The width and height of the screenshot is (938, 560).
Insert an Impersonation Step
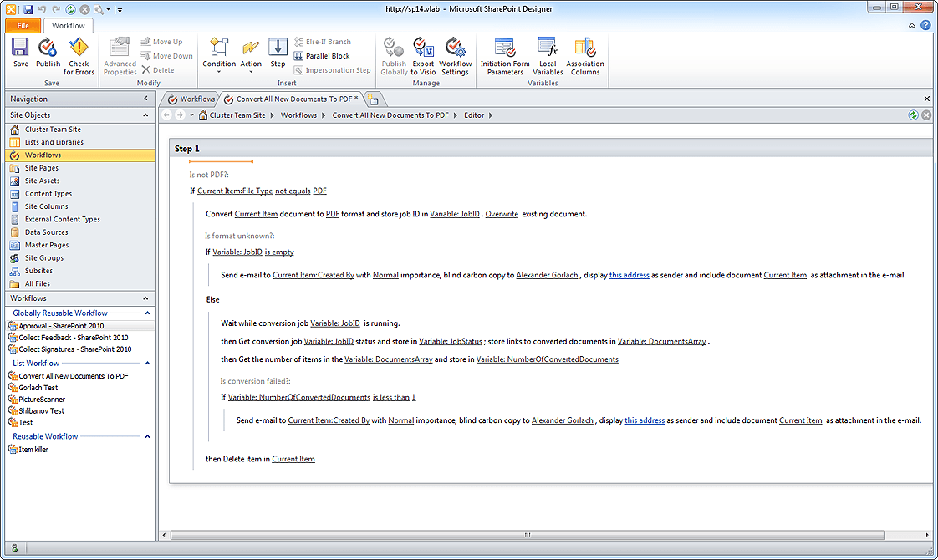(332, 70)
